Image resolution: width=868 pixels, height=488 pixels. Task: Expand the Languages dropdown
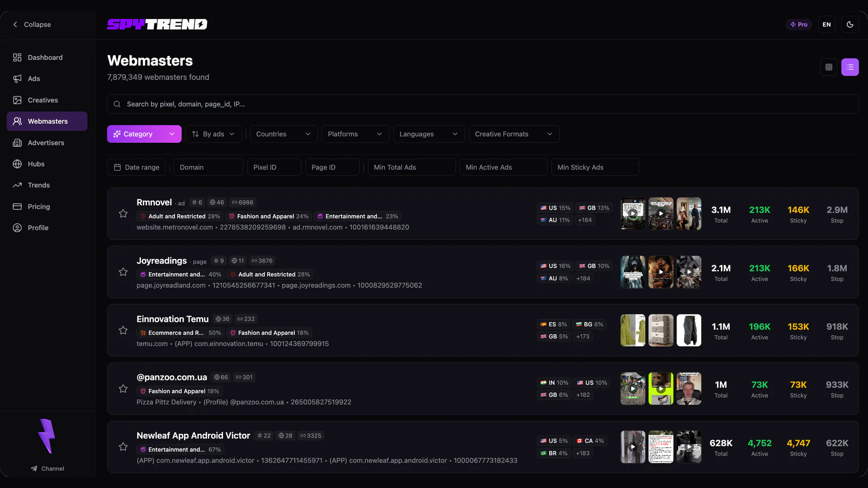pos(429,134)
